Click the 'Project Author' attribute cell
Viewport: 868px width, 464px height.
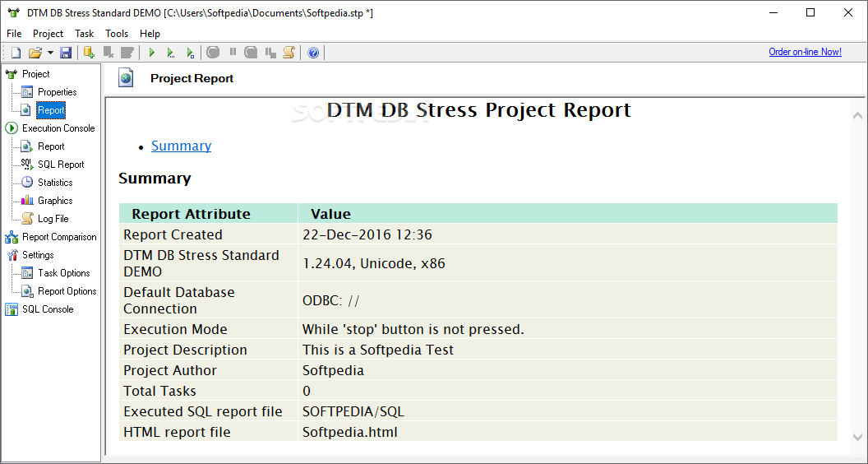(x=209, y=370)
